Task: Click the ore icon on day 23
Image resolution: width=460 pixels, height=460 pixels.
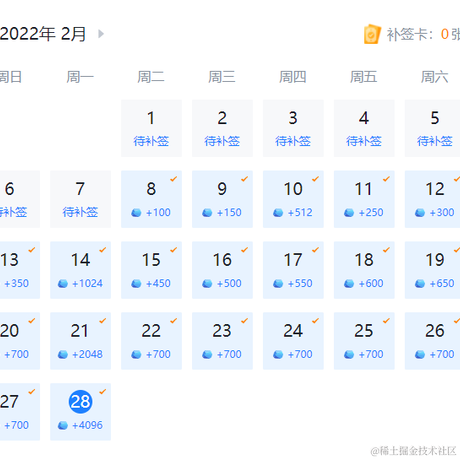Action: pos(207,355)
